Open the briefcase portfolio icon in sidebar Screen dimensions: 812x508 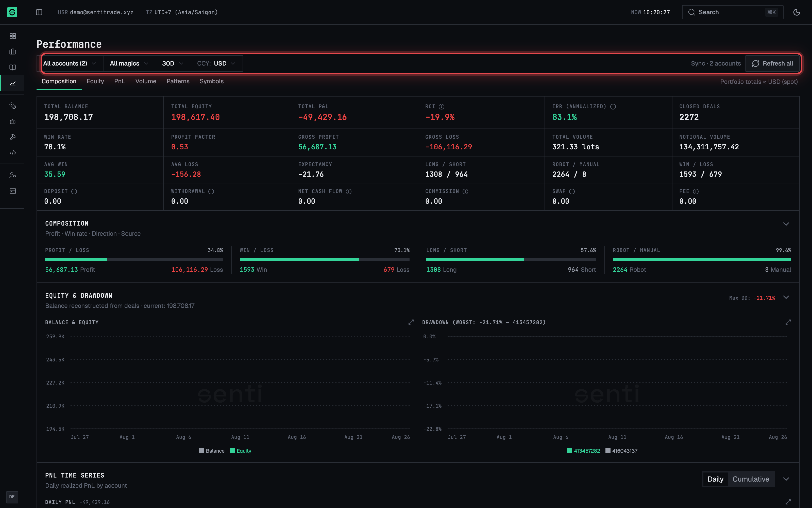[x=12, y=52]
